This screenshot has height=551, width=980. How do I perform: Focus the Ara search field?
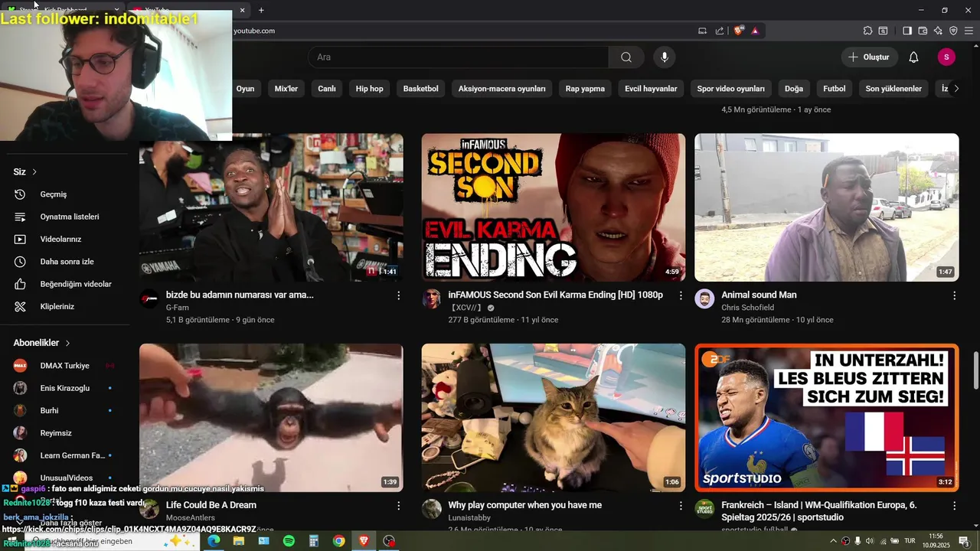(x=458, y=57)
